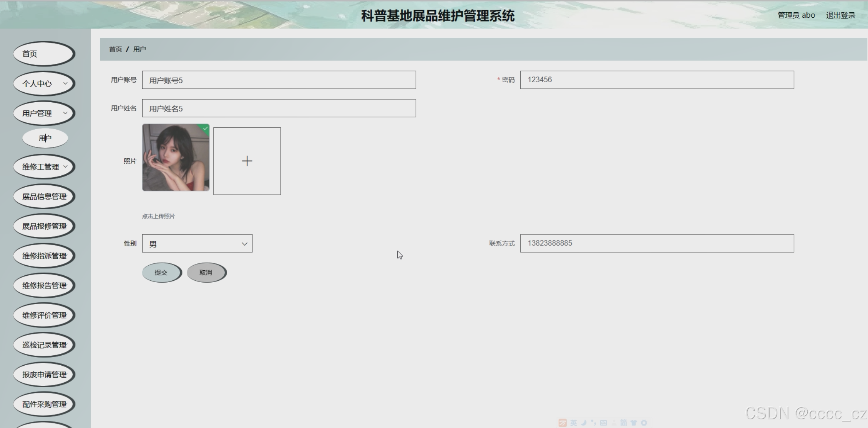Click 首页 in the breadcrumb
Screen dimensions: 868x428
coord(115,49)
